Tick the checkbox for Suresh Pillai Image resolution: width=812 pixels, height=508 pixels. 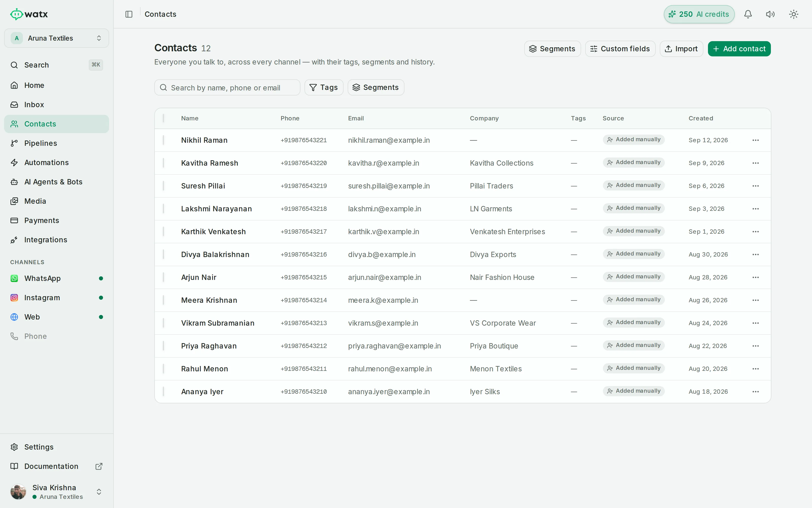(x=163, y=186)
